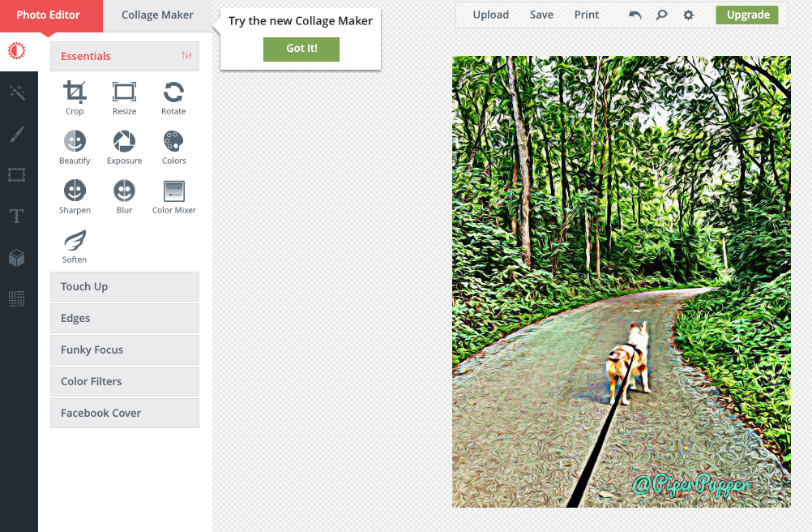
Task: Open the Resize tool
Action: (x=124, y=97)
